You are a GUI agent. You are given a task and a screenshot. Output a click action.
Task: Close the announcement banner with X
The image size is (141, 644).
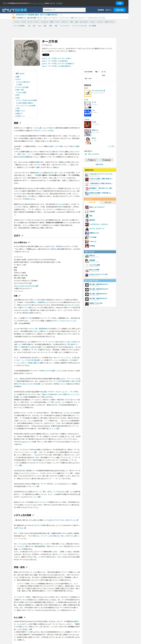(x=61, y=15)
